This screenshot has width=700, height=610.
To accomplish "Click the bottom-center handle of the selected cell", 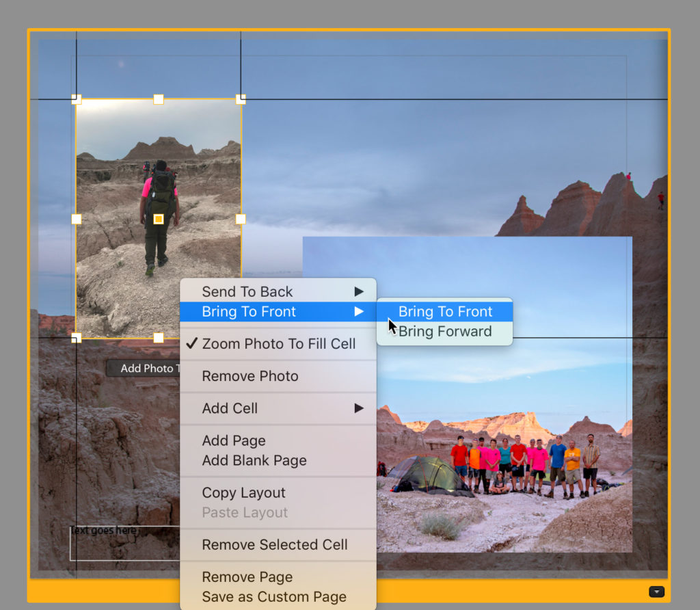I will (159, 338).
